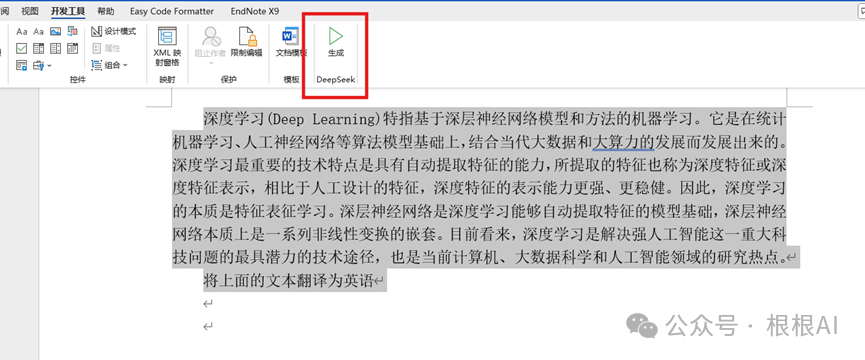This screenshot has height=360, width=865.
Task: Insert a combo box content control
Action: point(38,49)
